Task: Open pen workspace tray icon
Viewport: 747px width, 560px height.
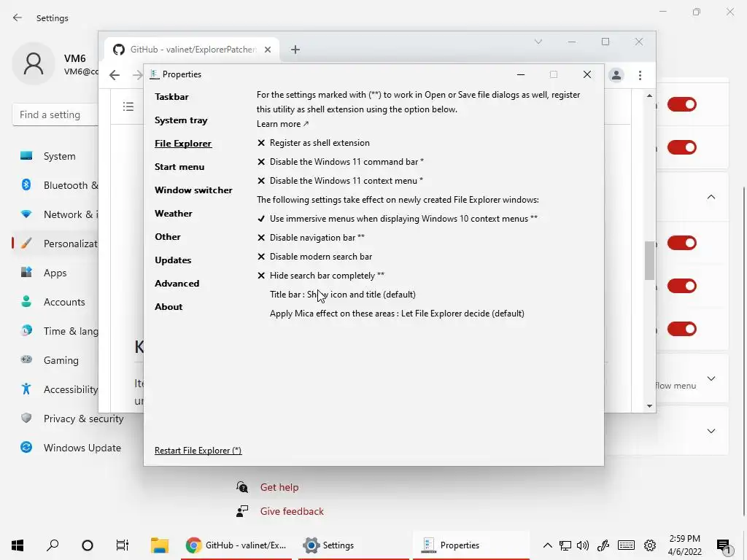Action: click(x=603, y=545)
